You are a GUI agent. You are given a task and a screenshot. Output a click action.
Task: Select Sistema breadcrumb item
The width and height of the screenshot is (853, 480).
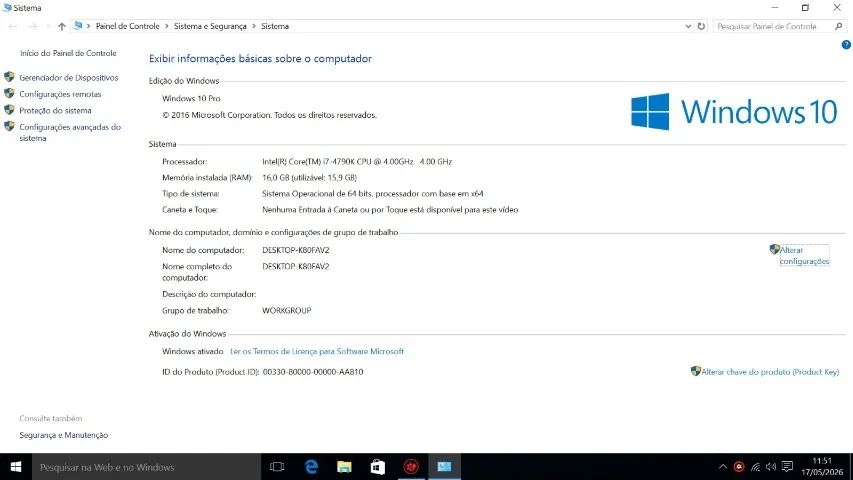[x=275, y=26]
